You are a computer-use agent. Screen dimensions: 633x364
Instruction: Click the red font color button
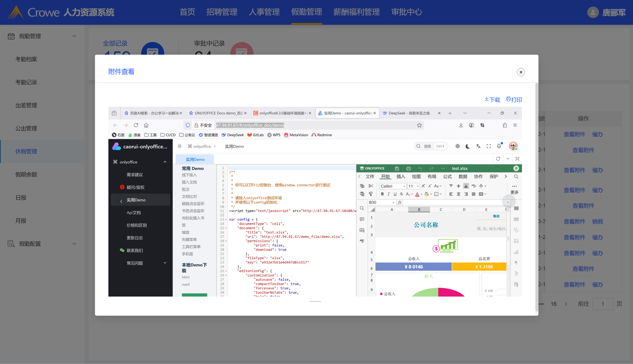(417, 194)
